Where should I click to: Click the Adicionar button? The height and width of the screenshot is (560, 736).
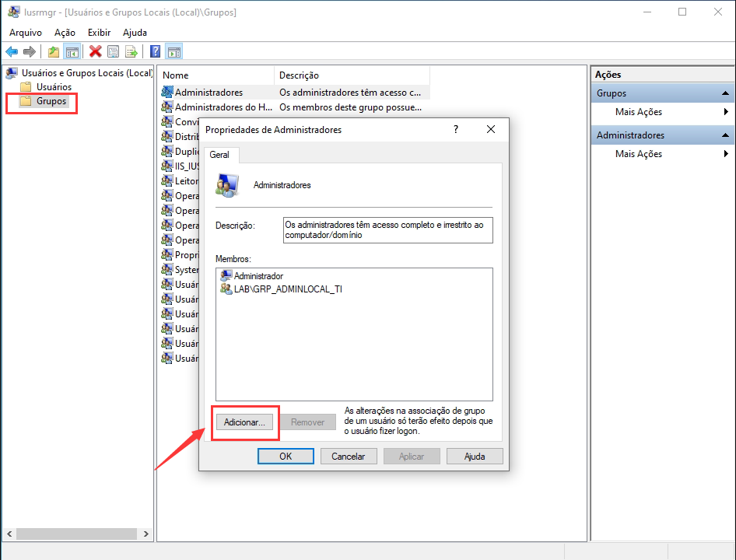point(244,422)
